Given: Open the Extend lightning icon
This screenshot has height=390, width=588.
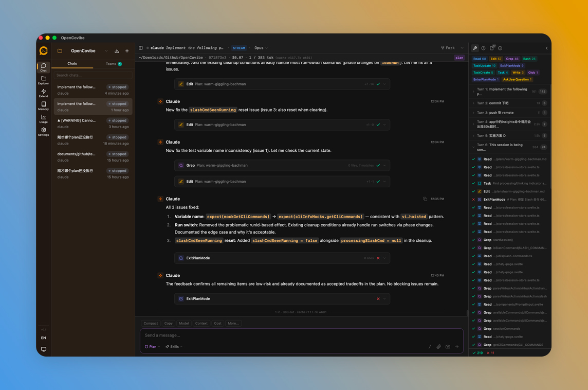Looking at the screenshot, I should 43,93.
